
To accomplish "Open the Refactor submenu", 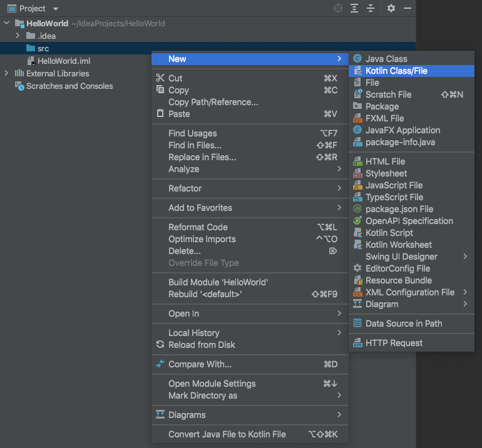I will [250, 188].
